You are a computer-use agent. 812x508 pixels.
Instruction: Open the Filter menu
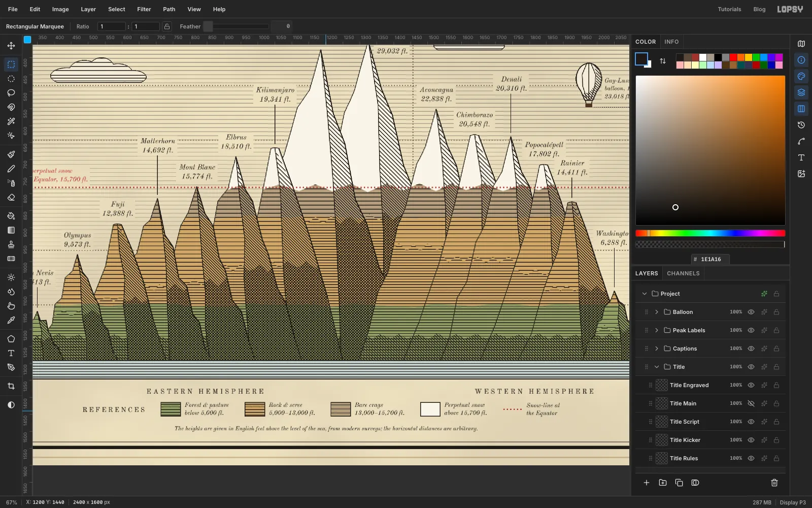[144, 9]
